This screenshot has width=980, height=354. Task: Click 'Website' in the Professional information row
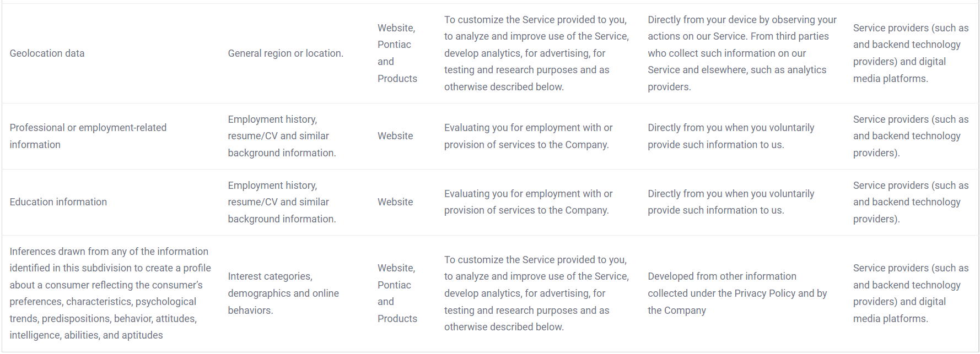[x=395, y=136]
